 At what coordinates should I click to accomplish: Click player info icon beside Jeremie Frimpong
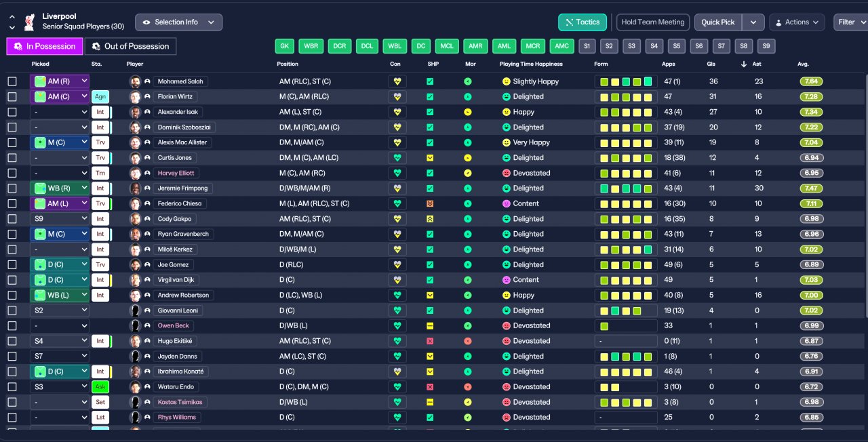[147, 188]
